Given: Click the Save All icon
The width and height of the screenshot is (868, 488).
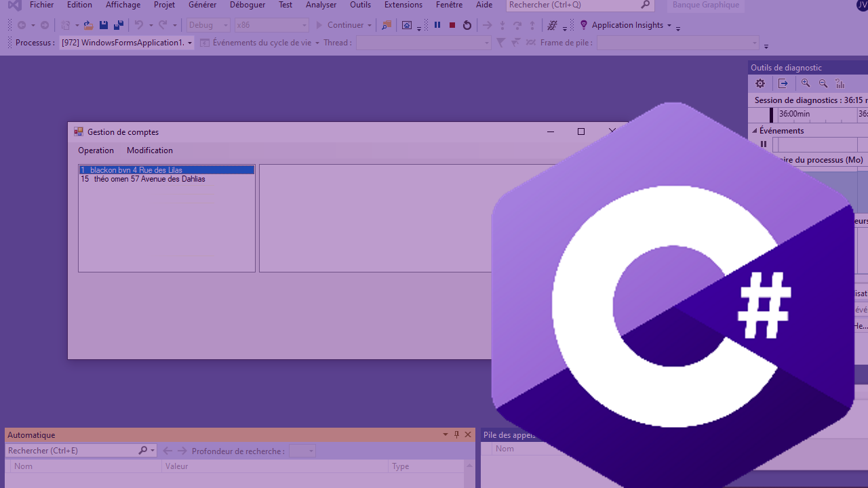Looking at the screenshot, I should (x=119, y=25).
